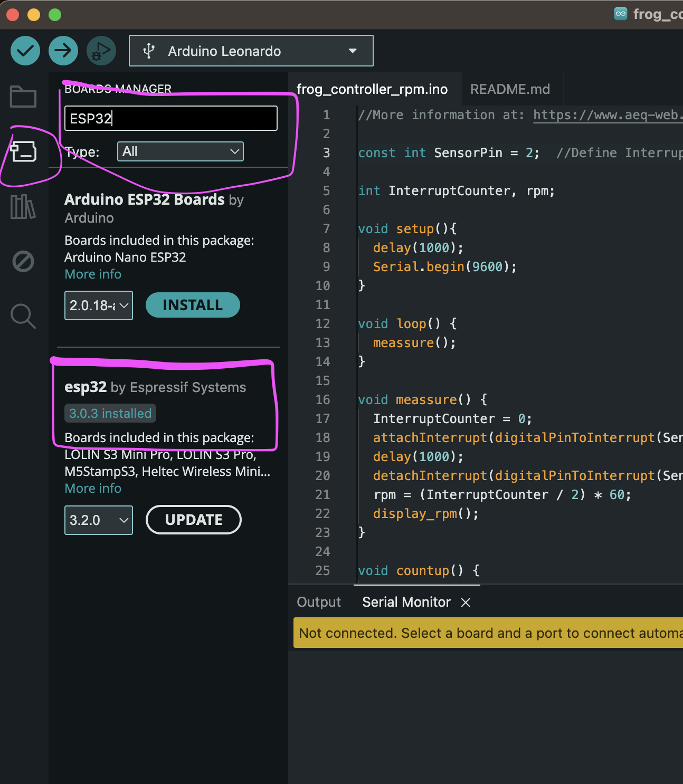Viewport: 683px width, 784px height.
Task: Start the debugger with the Debug icon
Action: coord(101,51)
